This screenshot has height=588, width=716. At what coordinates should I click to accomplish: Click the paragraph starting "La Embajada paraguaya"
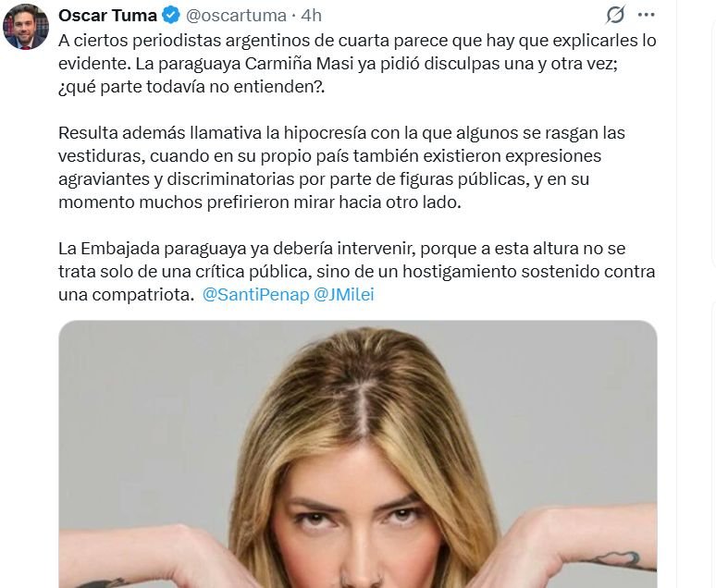click(x=357, y=272)
